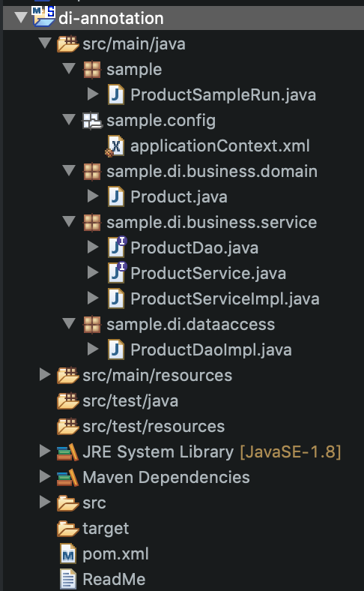Select the ProductServiceImpl.java label
364x591 pixels.
click(x=225, y=299)
